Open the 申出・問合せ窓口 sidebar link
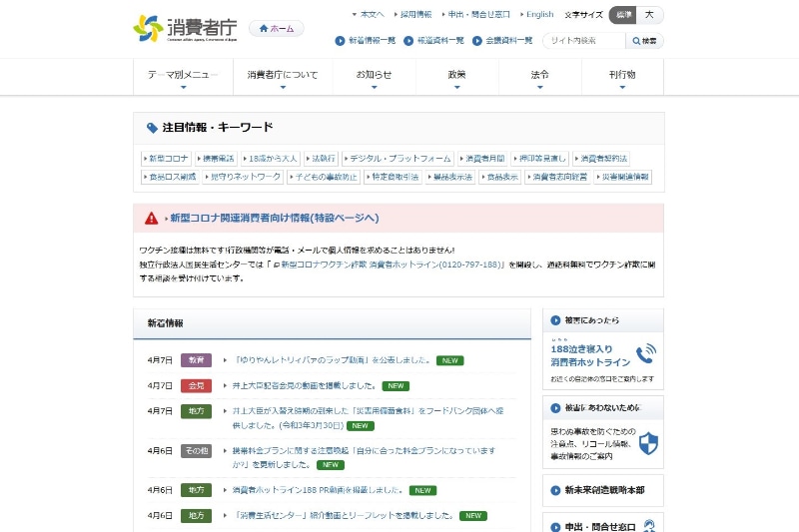The image size is (799, 532). pos(603,524)
